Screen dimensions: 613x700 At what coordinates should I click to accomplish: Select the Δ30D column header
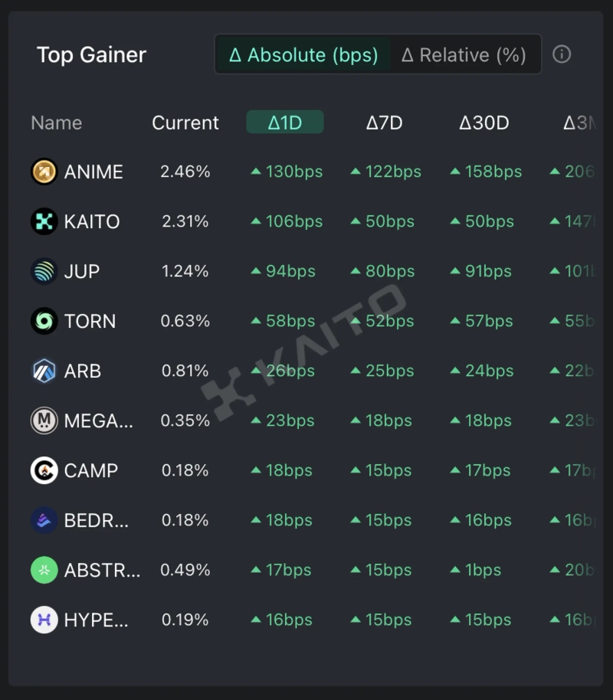(x=484, y=123)
